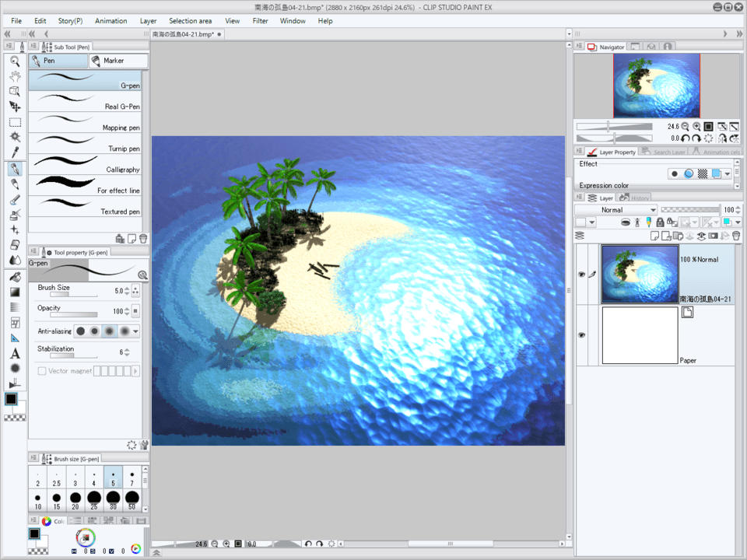Enable the Vector magnet checkbox
The width and height of the screenshot is (747, 560).
[x=42, y=371]
